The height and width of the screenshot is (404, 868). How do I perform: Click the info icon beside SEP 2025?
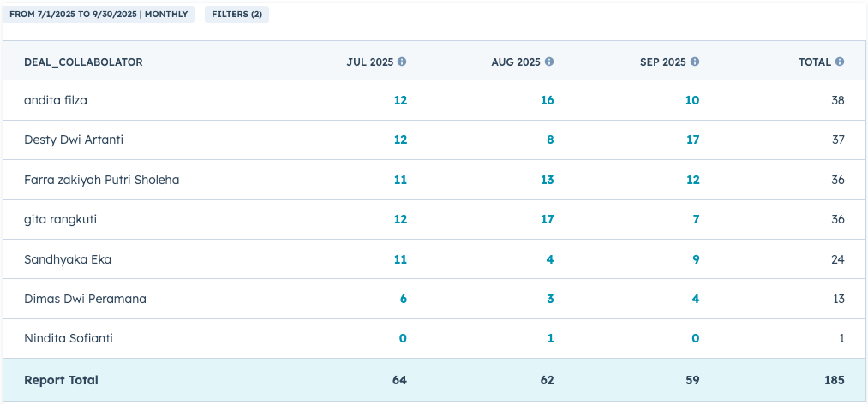695,62
